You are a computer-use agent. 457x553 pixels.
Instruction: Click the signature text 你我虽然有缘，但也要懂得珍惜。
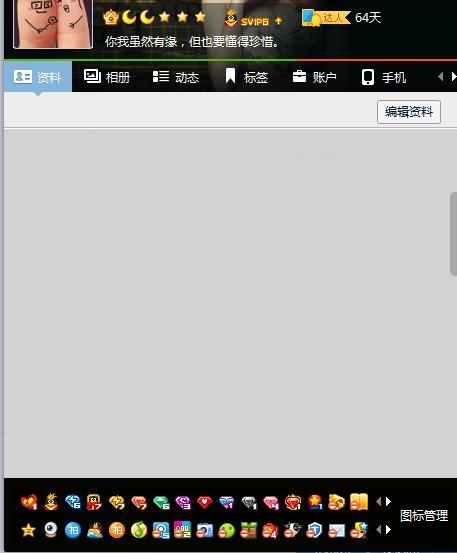(x=192, y=42)
